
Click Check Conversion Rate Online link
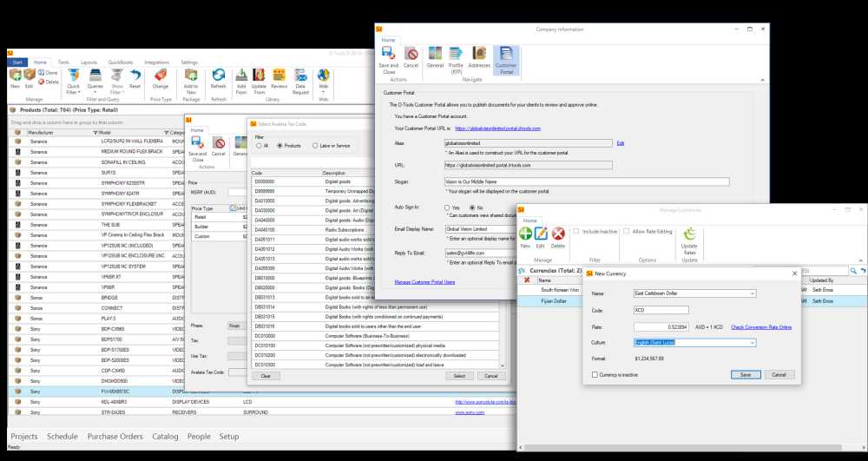pyautogui.click(x=761, y=327)
